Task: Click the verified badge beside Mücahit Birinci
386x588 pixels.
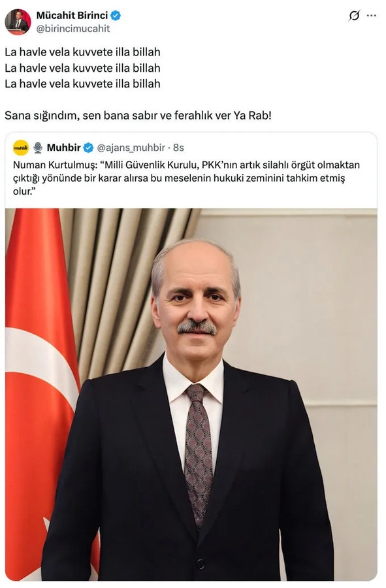Action: 116,16
